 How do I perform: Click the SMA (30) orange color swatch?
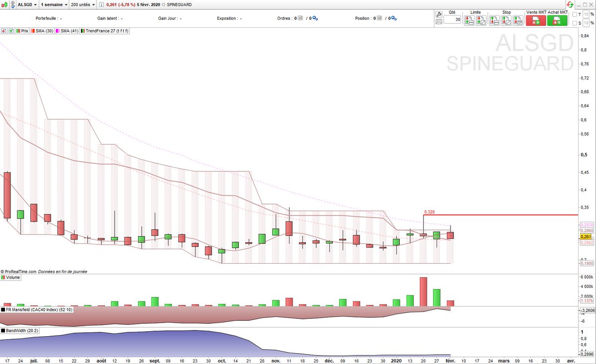pos(33,31)
